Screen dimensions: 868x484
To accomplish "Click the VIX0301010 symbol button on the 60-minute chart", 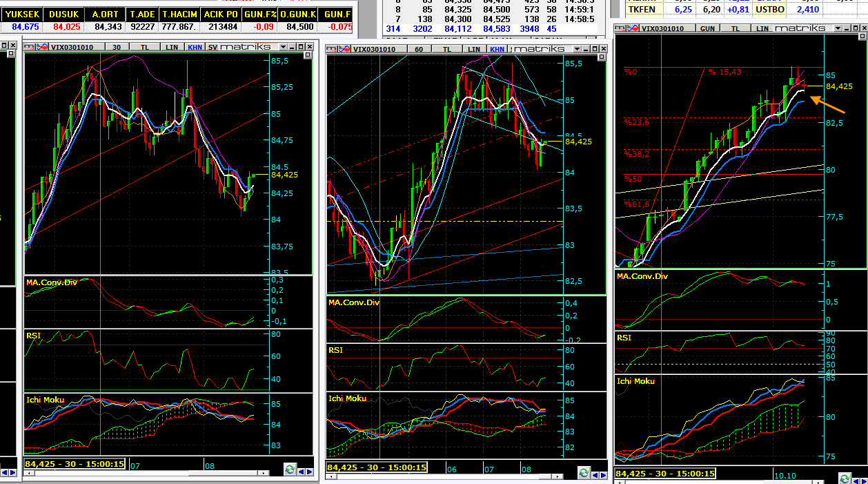I will [374, 49].
